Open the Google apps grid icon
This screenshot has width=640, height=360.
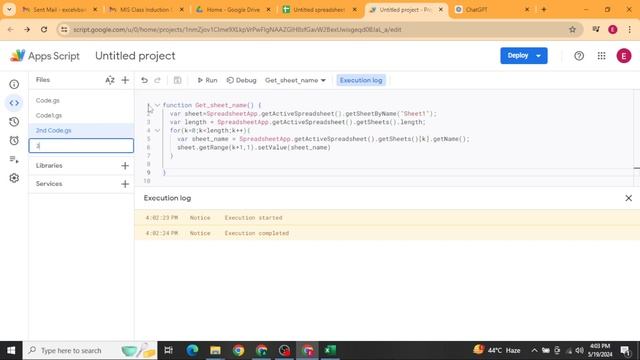click(x=601, y=56)
